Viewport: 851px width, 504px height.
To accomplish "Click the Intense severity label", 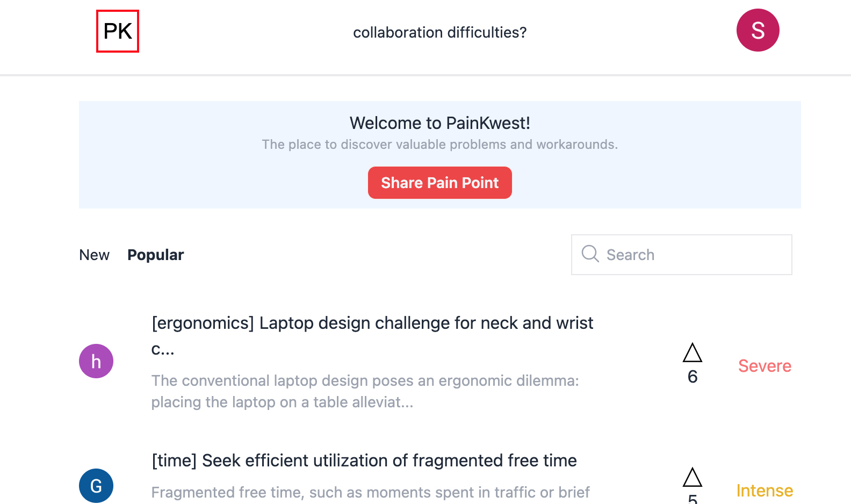I will pos(764,491).
